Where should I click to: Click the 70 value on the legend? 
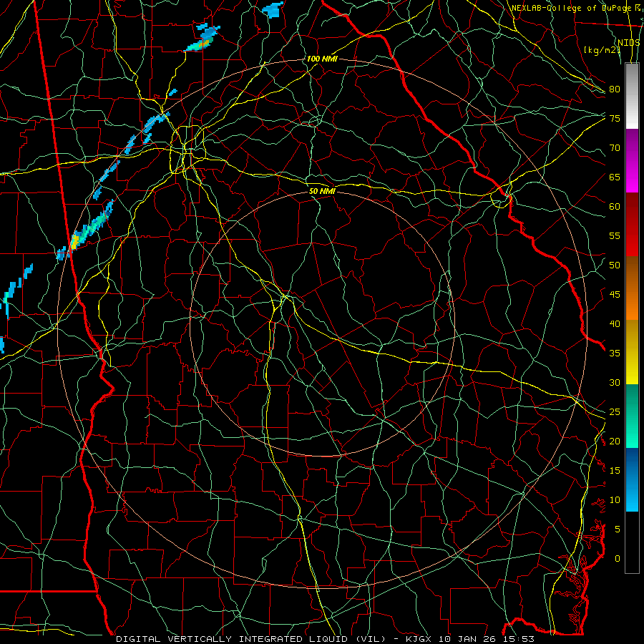(615, 148)
